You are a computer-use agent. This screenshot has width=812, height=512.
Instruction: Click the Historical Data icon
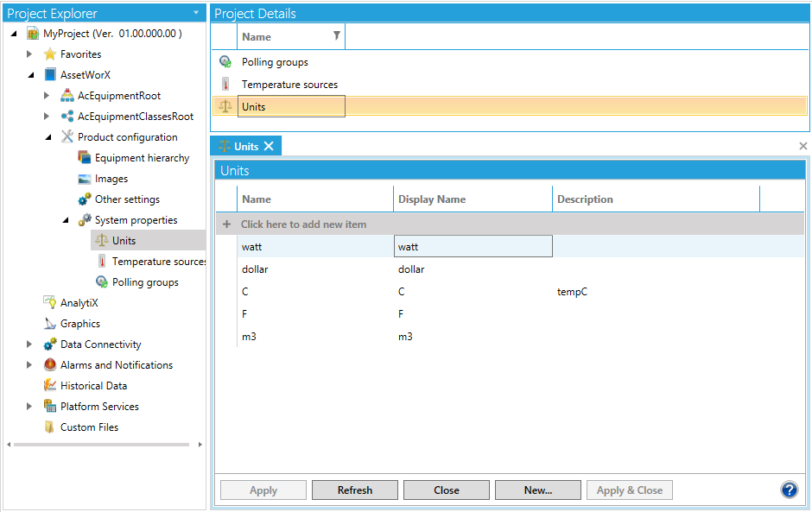[50, 386]
